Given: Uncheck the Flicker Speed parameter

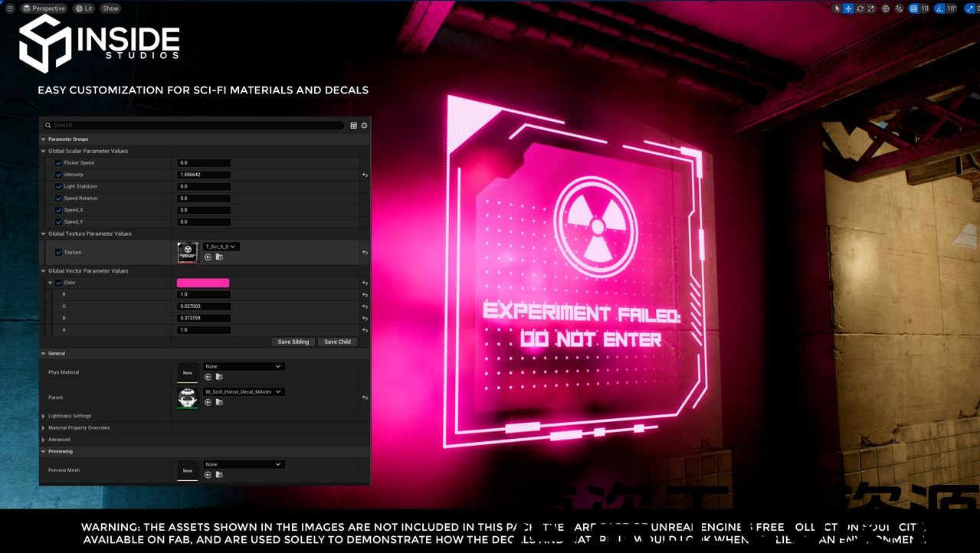Looking at the screenshot, I should point(59,163).
